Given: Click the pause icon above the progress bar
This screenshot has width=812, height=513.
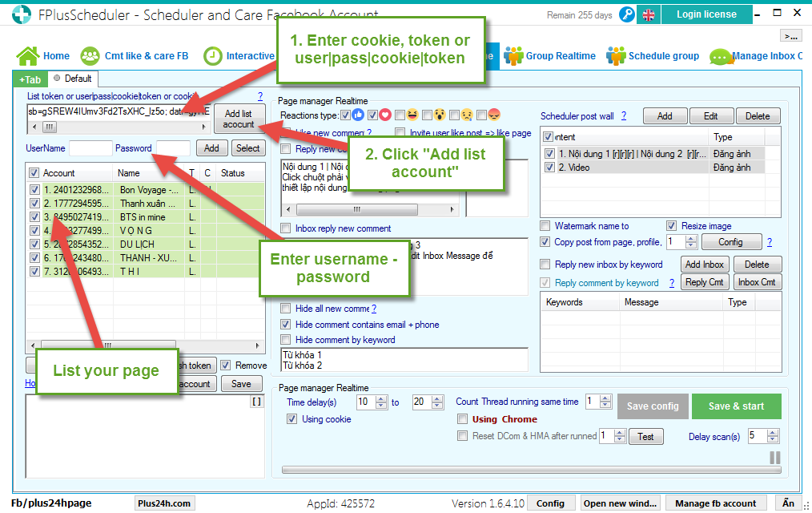Looking at the screenshot, I should (774, 458).
